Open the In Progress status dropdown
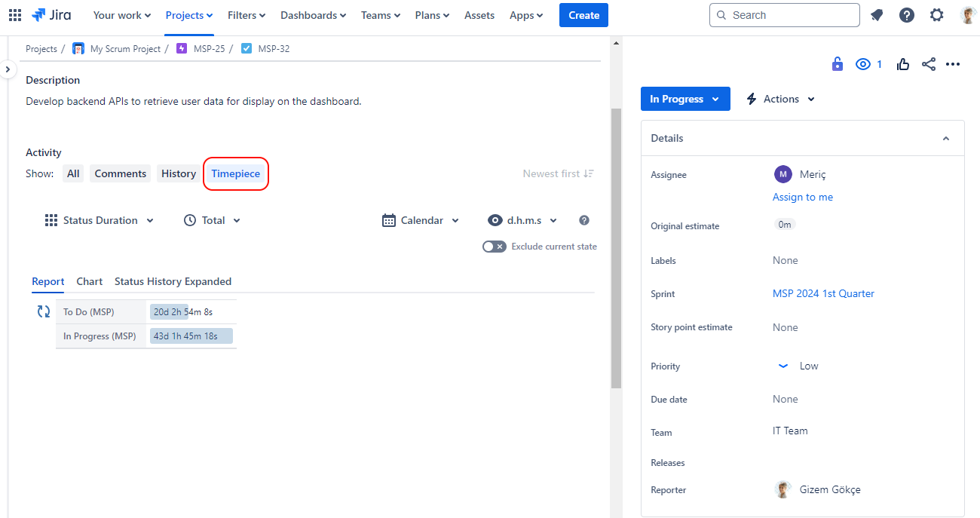This screenshot has width=980, height=518. (x=685, y=99)
